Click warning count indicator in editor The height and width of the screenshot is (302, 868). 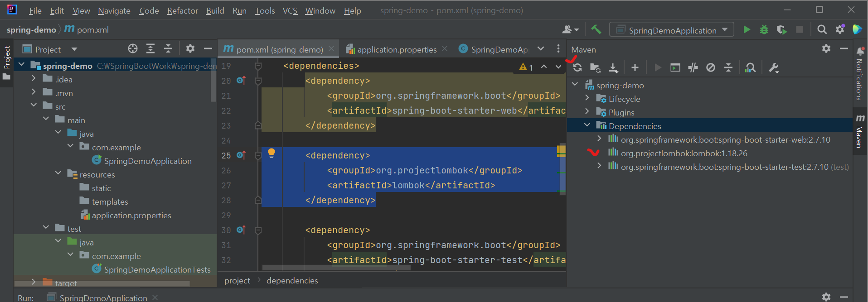526,67
